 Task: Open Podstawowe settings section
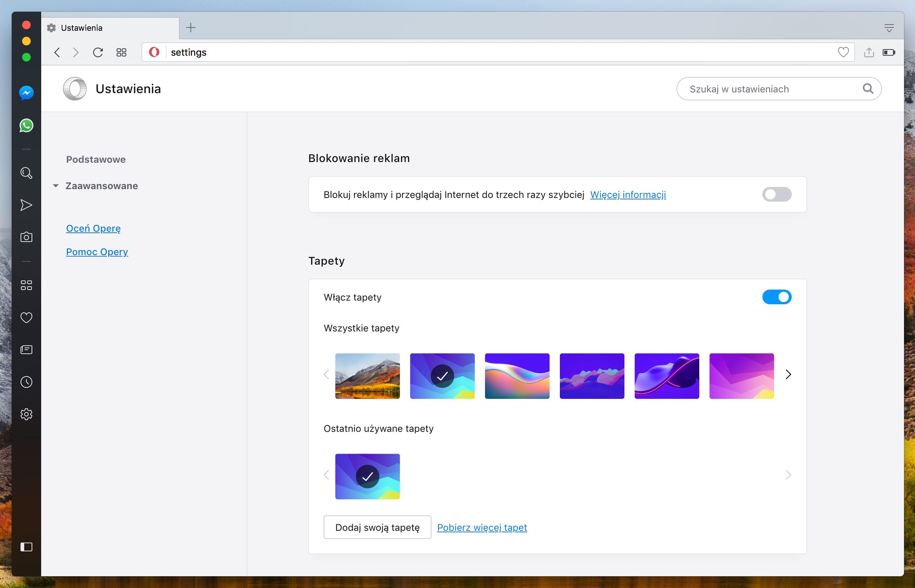point(96,159)
